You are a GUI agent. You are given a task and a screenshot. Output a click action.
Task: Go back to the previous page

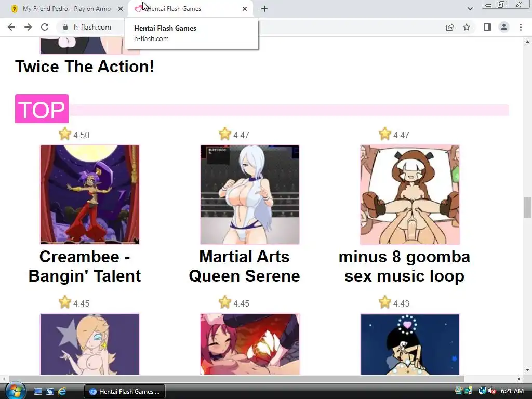click(11, 27)
